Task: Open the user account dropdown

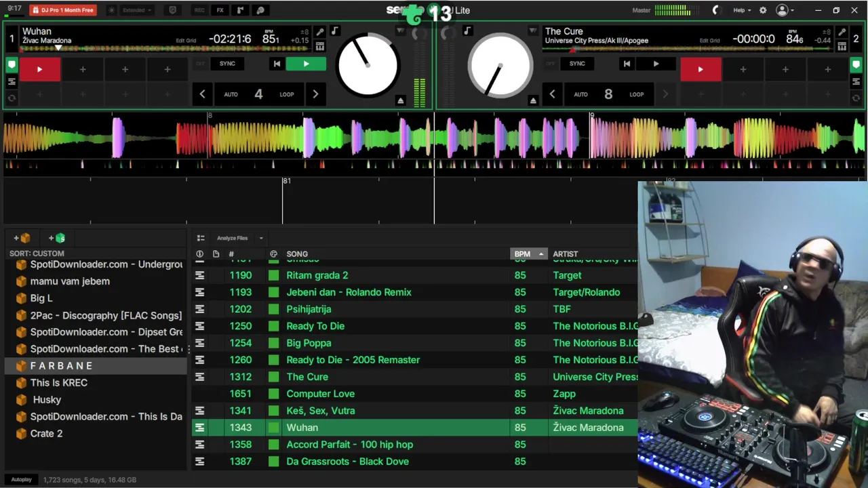Action: [x=785, y=10]
